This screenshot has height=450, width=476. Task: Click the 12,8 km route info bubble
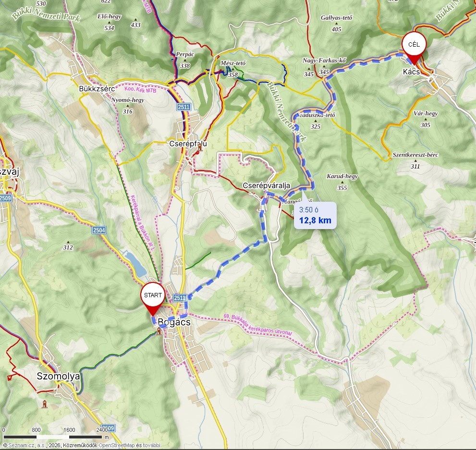point(315,215)
